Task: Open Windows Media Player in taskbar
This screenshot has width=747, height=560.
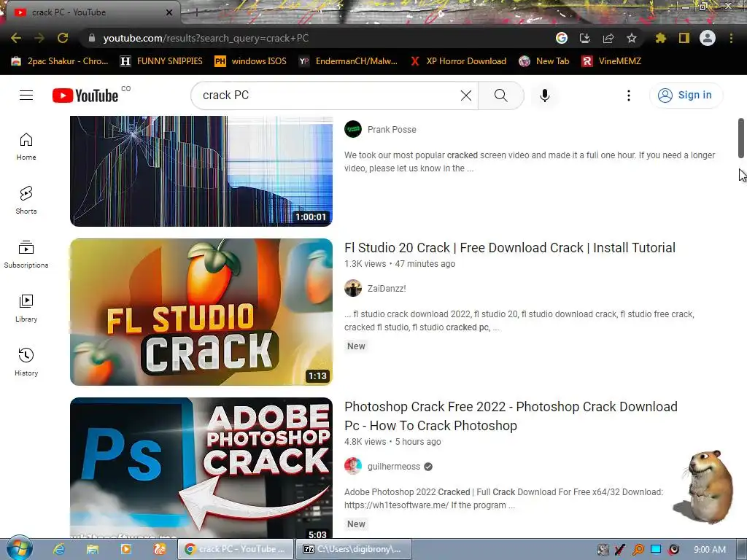Action: click(x=125, y=549)
